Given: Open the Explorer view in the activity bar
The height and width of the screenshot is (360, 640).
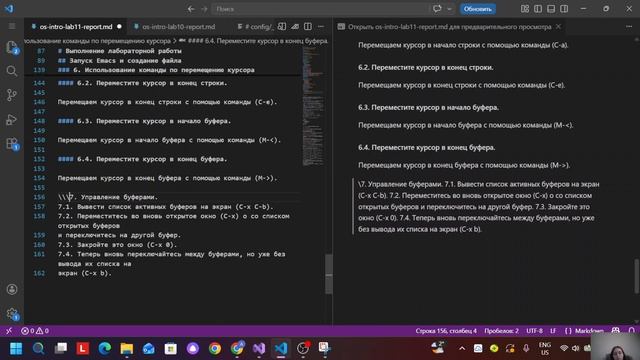Looking at the screenshot, I should click(x=12, y=47).
